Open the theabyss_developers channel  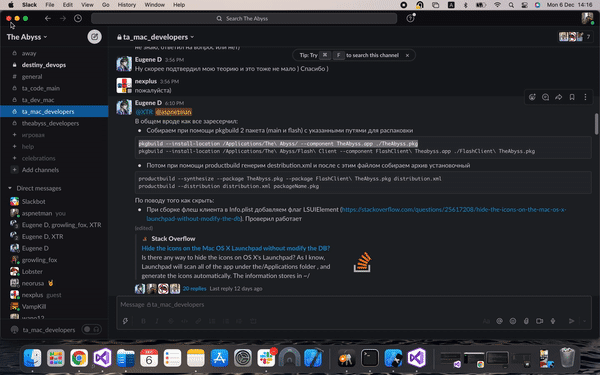(50, 123)
